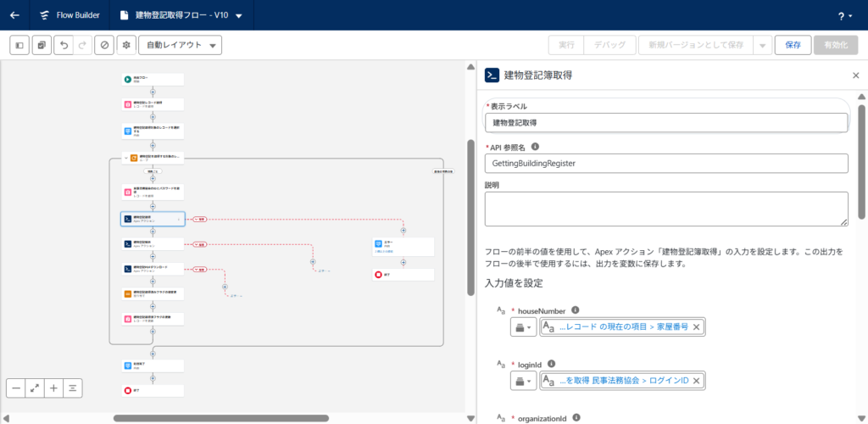
Task: Click the select elements toolbar icon
Action: (42, 46)
